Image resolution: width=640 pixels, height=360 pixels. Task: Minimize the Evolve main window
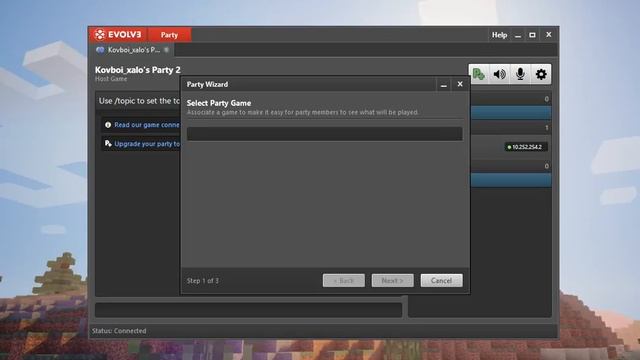(518, 36)
